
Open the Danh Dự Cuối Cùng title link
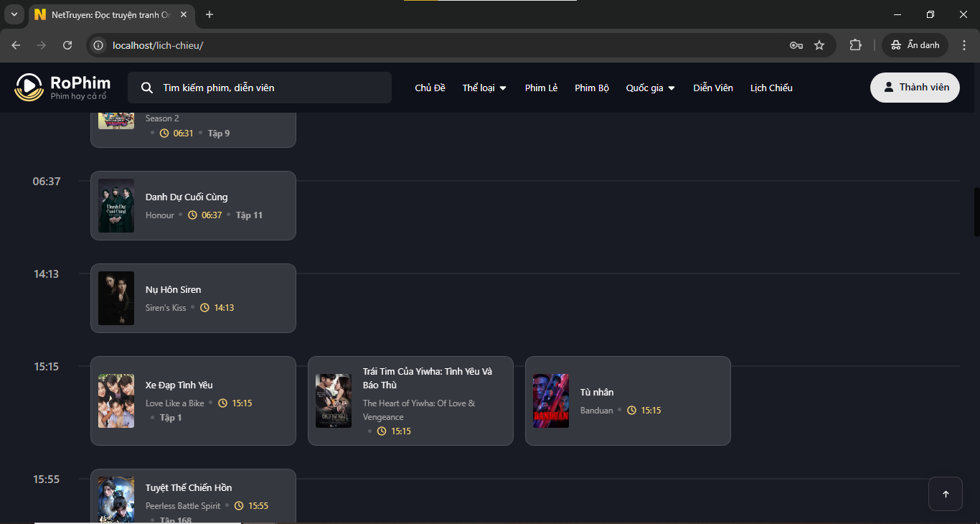187,197
